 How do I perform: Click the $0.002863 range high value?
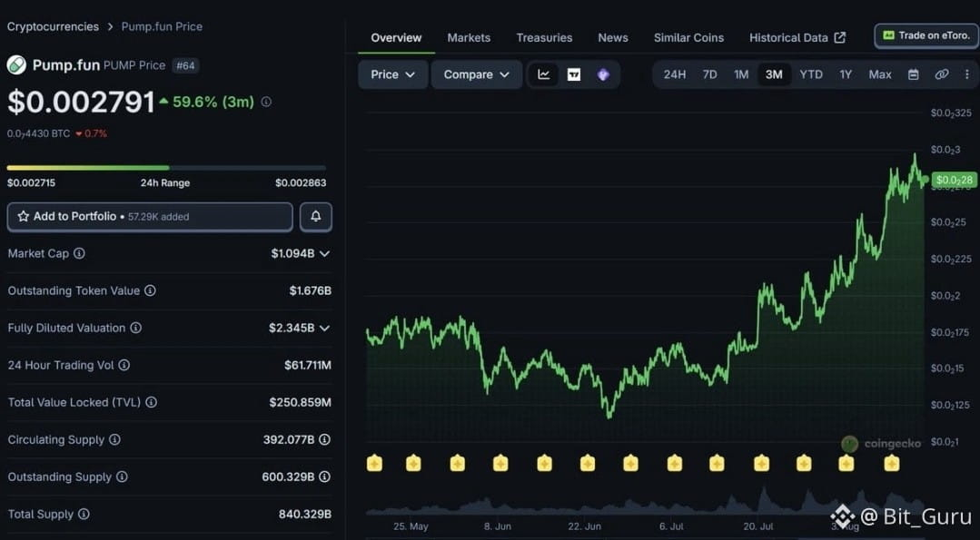pos(301,183)
